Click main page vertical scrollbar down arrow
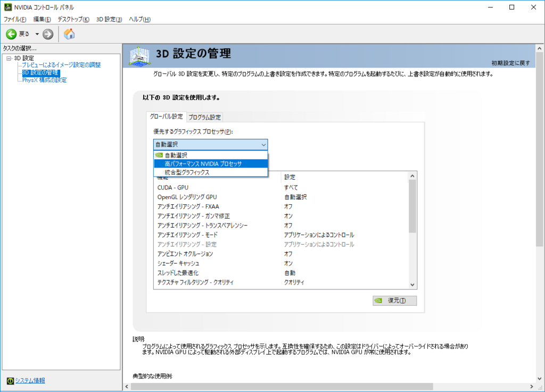Image resolution: width=545 pixels, height=392 pixels. click(540, 379)
